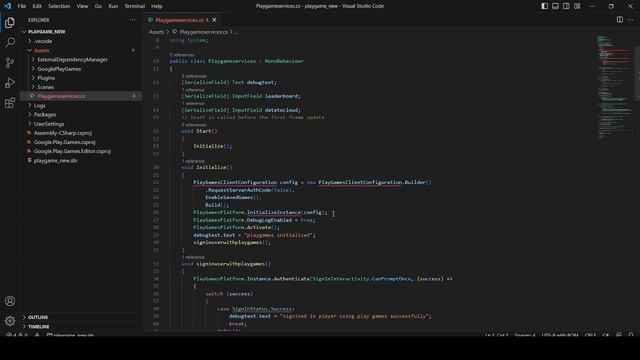
Task: Open Assembly-CSharp.csproj in the explorer
Action: pyautogui.click(x=63, y=133)
